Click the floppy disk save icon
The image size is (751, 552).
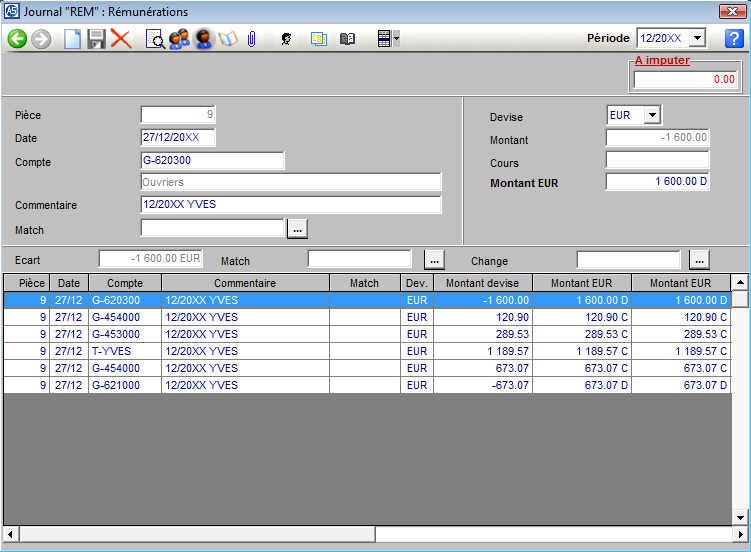tap(96, 39)
